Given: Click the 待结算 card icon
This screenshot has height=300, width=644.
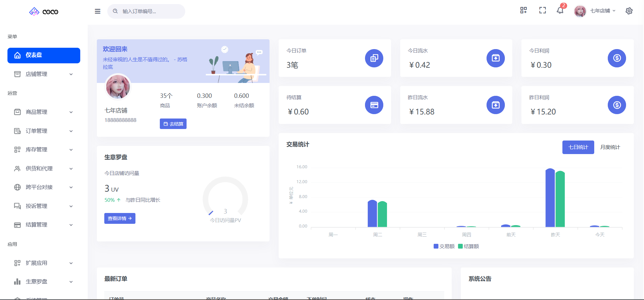Looking at the screenshot, I should pos(374,105).
